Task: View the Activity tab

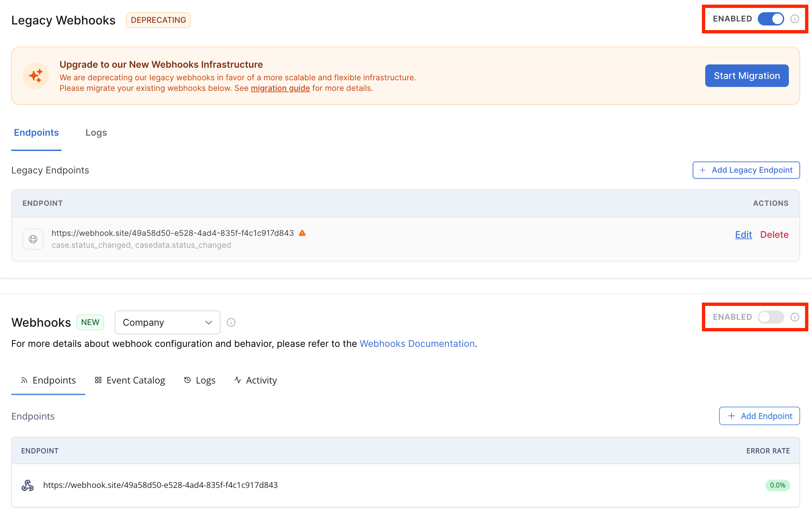Action: (256, 380)
